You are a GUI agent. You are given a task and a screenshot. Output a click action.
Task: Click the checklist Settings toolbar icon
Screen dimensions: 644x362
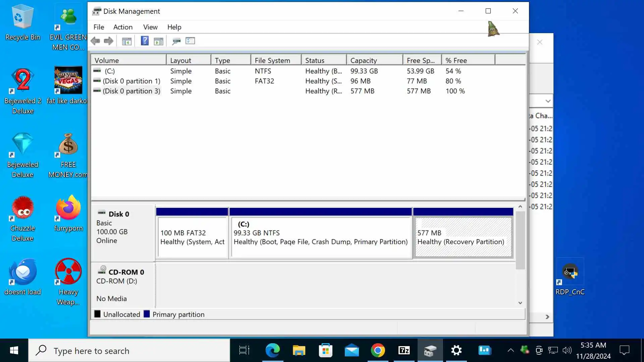(190, 41)
